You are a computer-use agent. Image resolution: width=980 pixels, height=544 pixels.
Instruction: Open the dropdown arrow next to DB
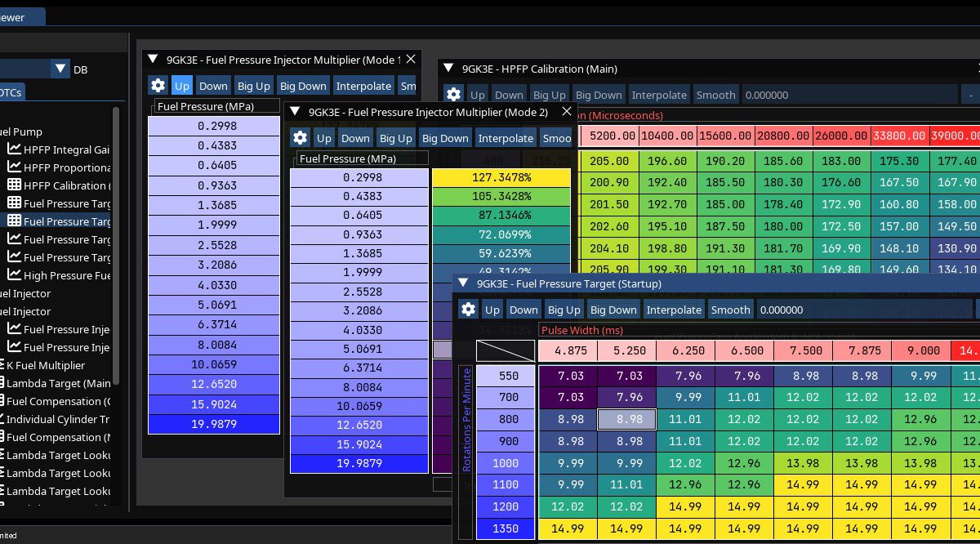tap(60, 69)
